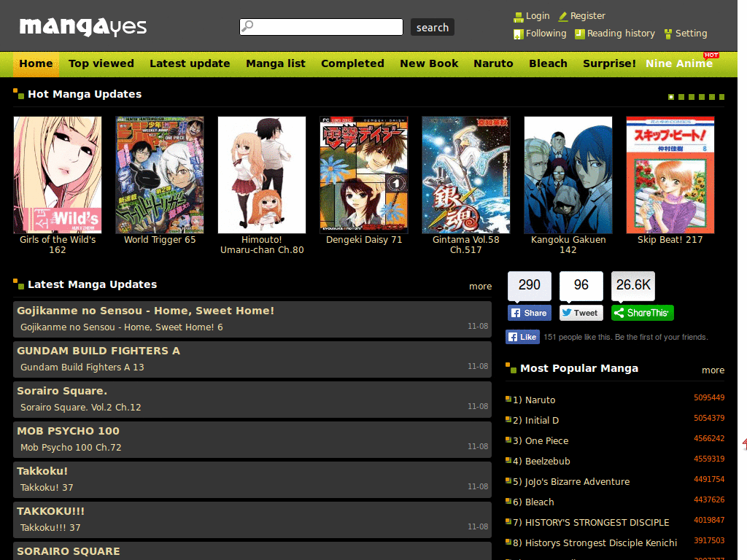Click World Trigger 65 title link
747x560 pixels.
[x=160, y=239]
